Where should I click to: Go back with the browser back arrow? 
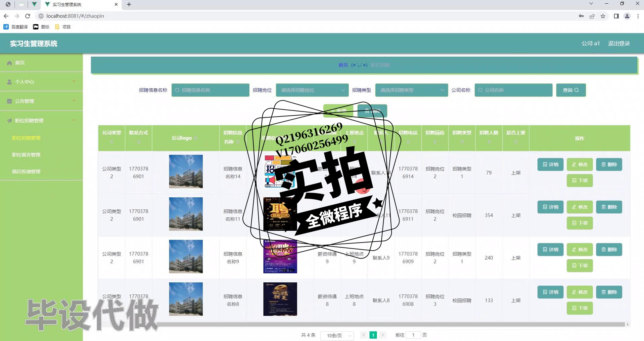[x=6, y=16]
